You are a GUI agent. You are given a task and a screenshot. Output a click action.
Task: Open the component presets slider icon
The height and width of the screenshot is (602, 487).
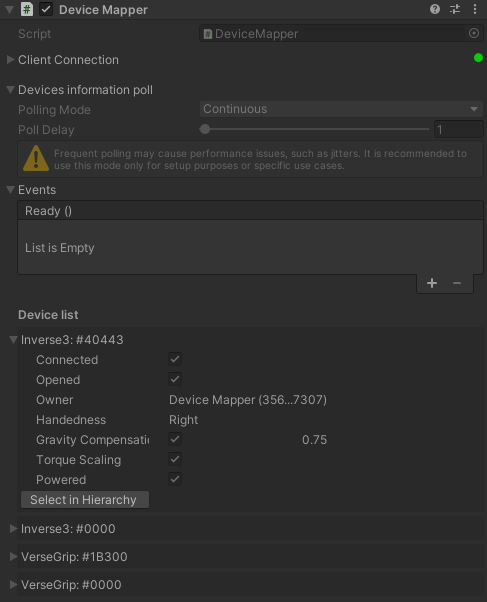(455, 9)
